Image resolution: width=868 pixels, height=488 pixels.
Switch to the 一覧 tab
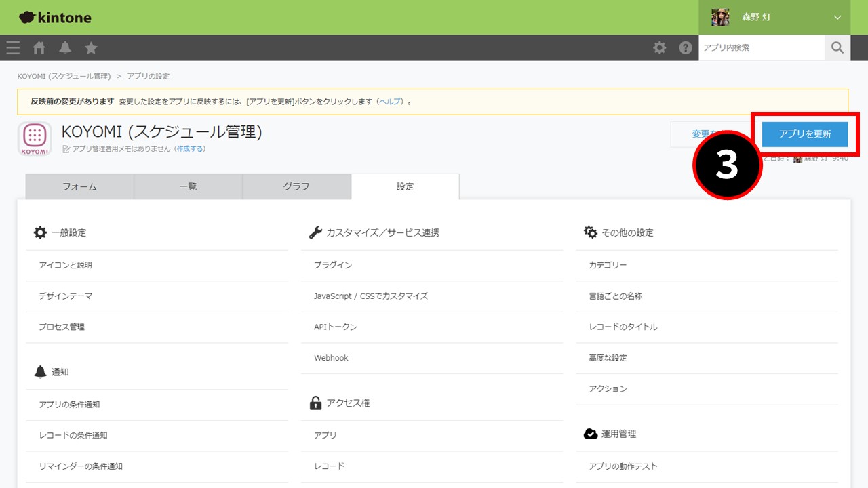[x=188, y=187]
